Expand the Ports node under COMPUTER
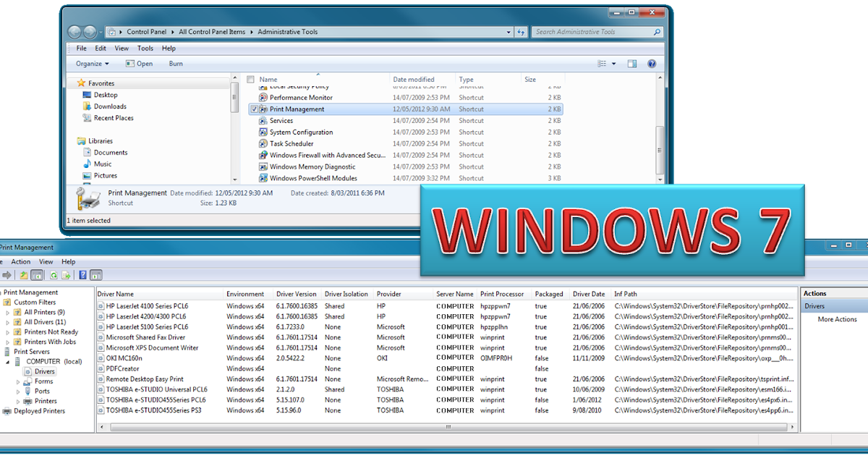868x456 pixels. coord(18,391)
